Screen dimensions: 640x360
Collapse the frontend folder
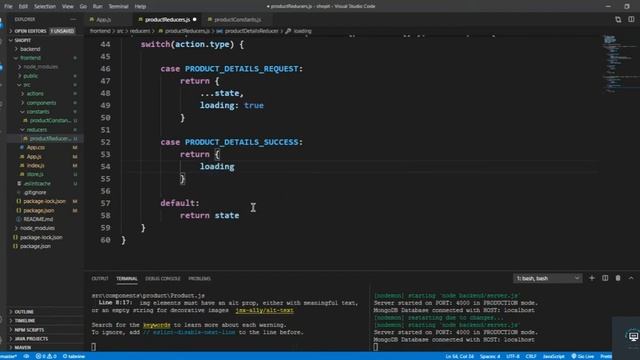30,58
